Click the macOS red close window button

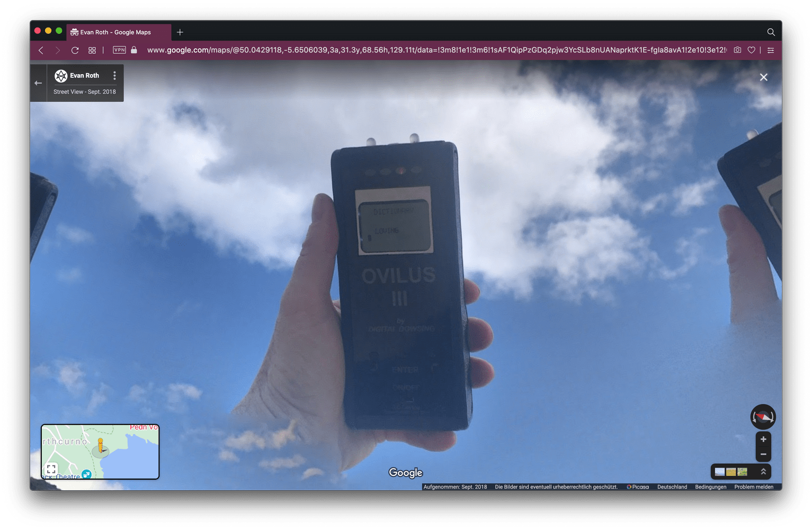click(x=38, y=31)
